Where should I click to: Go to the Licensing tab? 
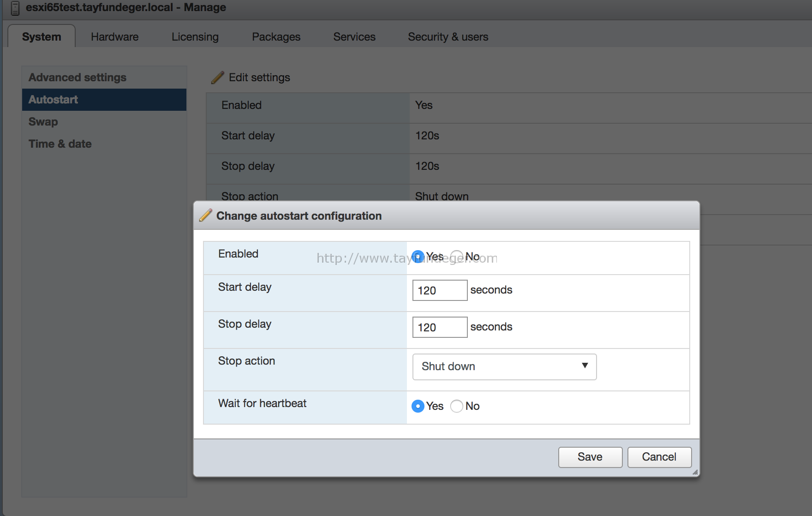tap(195, 36)
